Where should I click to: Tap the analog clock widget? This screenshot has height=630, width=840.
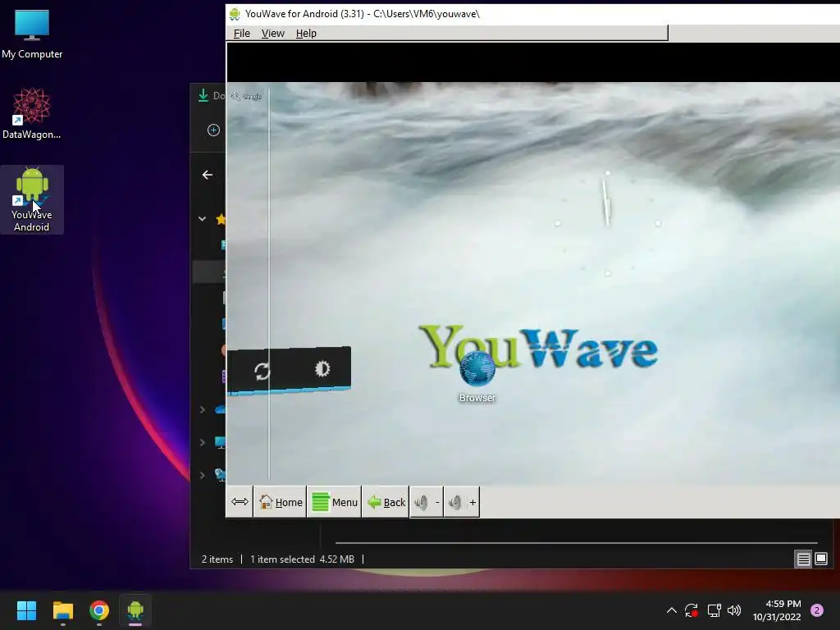click(x=608, y=223)
